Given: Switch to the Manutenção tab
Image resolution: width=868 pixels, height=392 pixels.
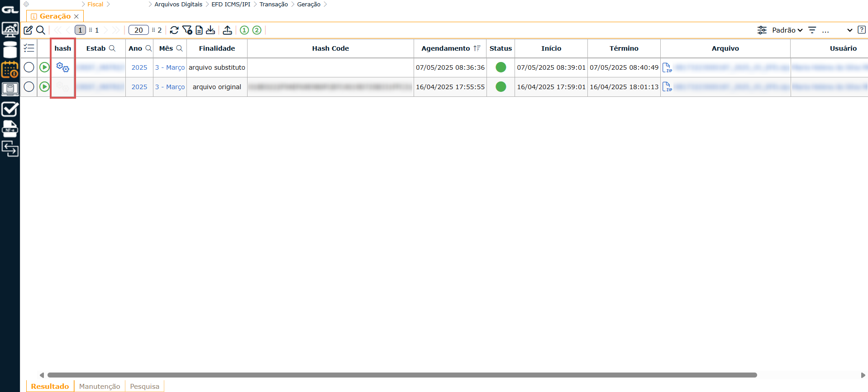Looking at the screenshot, I should pyautogui.click(x=100, y=386).
